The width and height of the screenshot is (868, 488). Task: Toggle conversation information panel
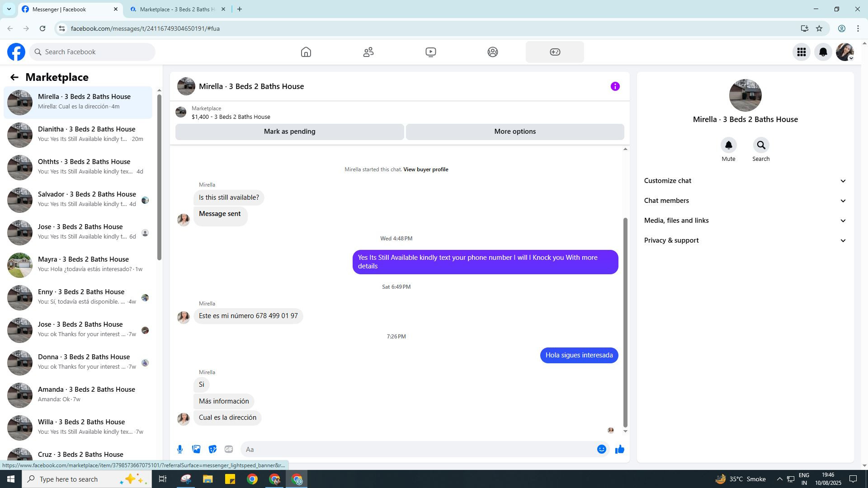click(615, 86)
